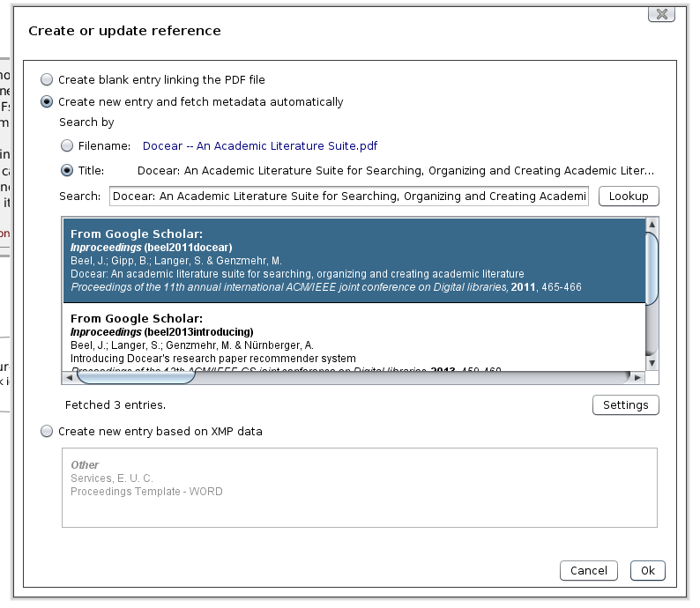Click 'Introducing Docear's research paper recommender system' title

(x=213, y=359)
